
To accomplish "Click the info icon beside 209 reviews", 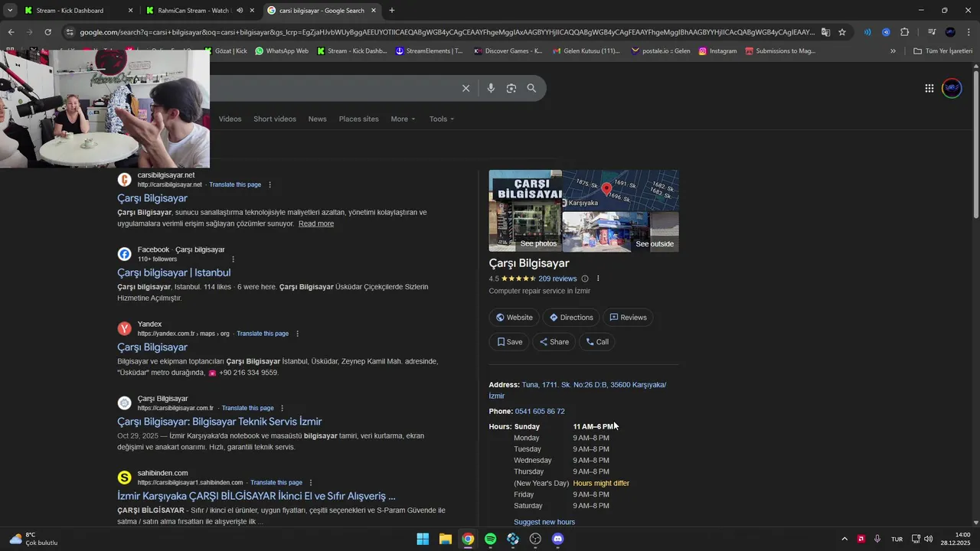I will (585, 279).
